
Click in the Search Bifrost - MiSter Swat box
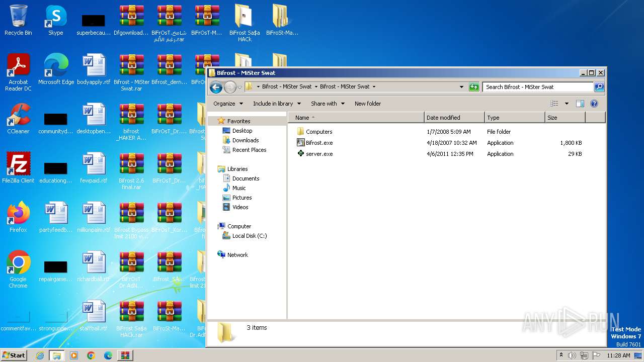(x=537, y=87)
